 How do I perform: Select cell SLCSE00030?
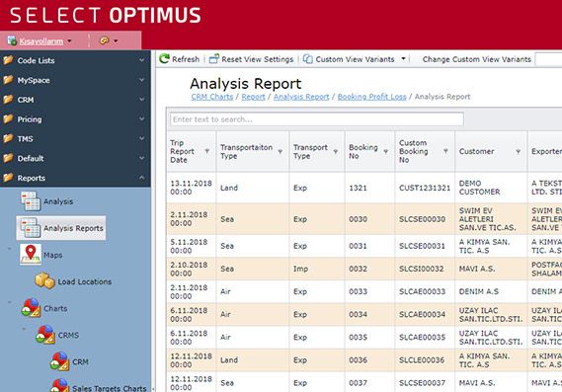pos(425,219)
